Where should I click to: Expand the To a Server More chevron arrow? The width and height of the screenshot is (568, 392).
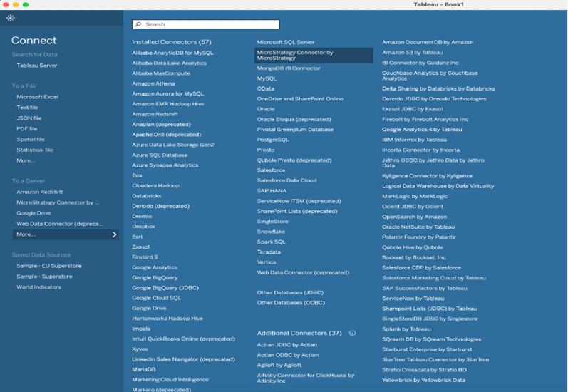tap(114, 234)
